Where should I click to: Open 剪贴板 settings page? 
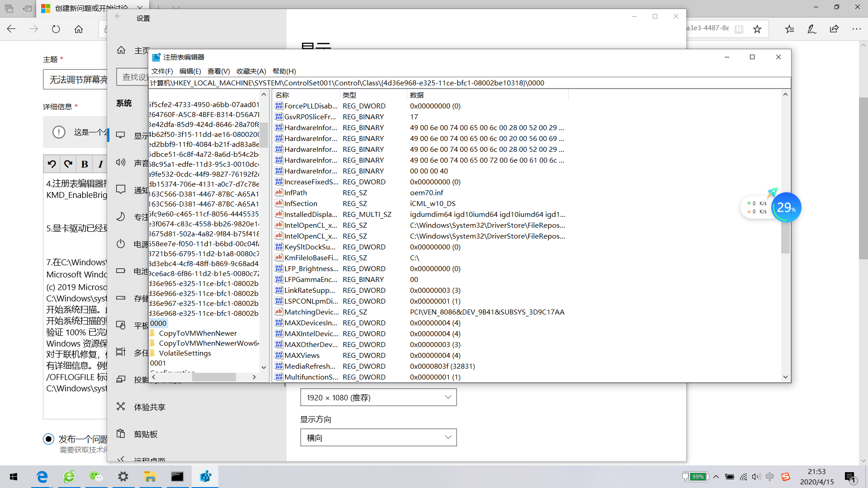tap(146, 434)
